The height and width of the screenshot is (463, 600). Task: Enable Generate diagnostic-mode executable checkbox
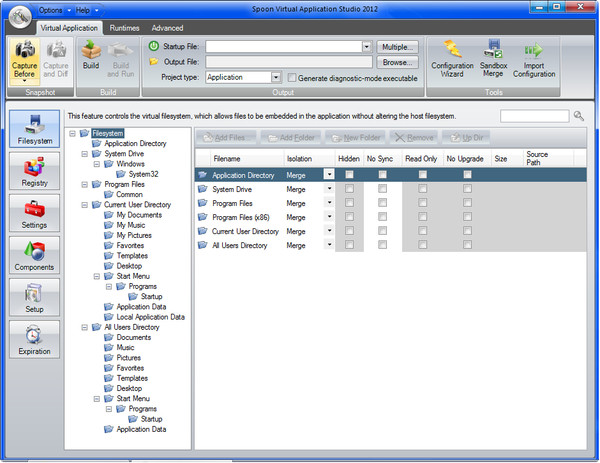click(x=292, y=77)
